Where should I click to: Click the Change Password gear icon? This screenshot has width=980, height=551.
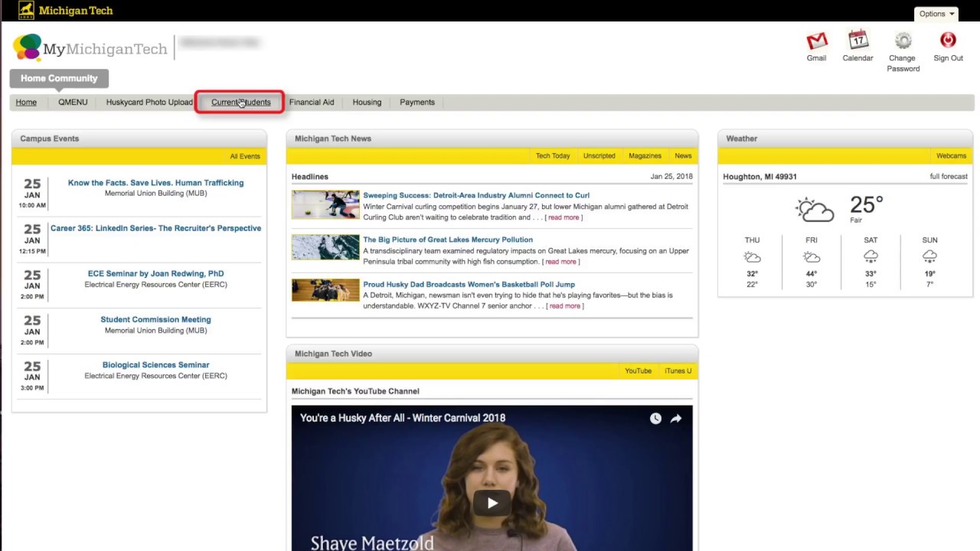(x=903, y=41)
